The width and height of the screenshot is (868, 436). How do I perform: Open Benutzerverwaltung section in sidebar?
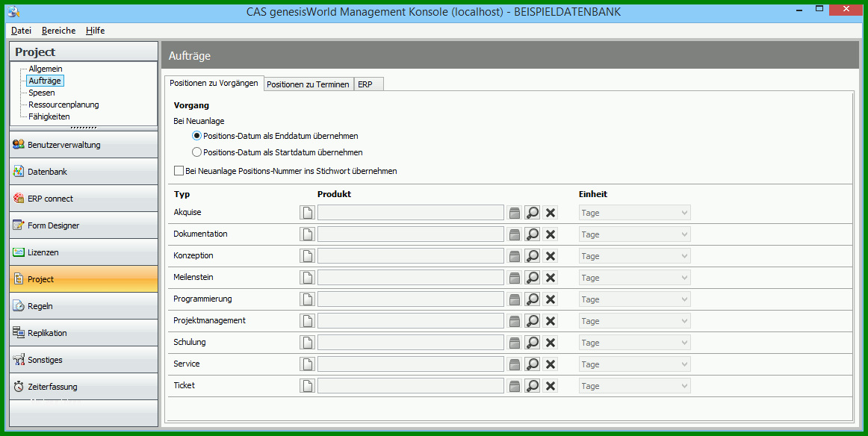click(84, 144)
